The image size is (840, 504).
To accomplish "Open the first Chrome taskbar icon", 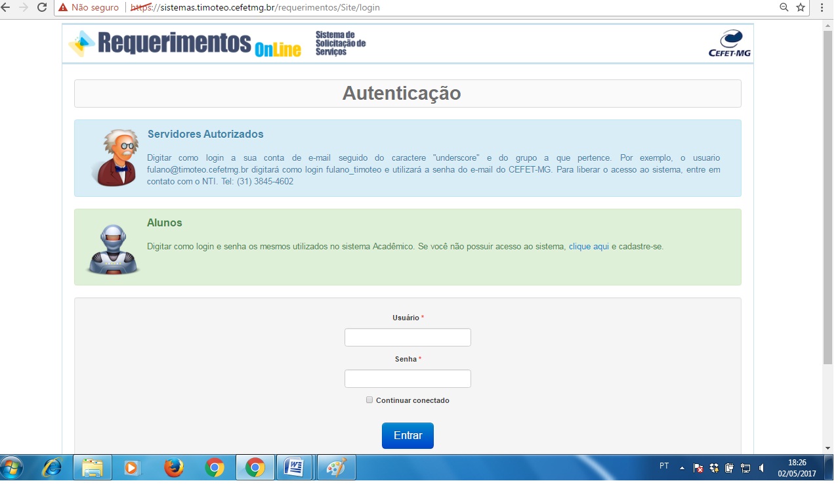I will (x=215, y=468).
